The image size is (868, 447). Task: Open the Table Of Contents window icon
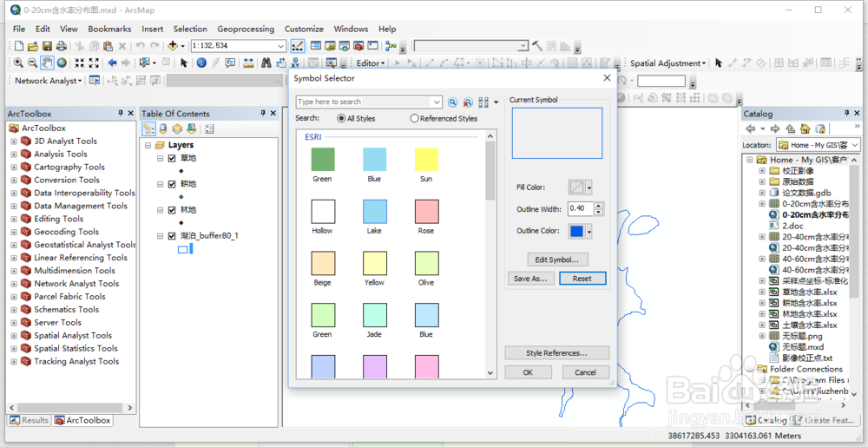[316, 45]
